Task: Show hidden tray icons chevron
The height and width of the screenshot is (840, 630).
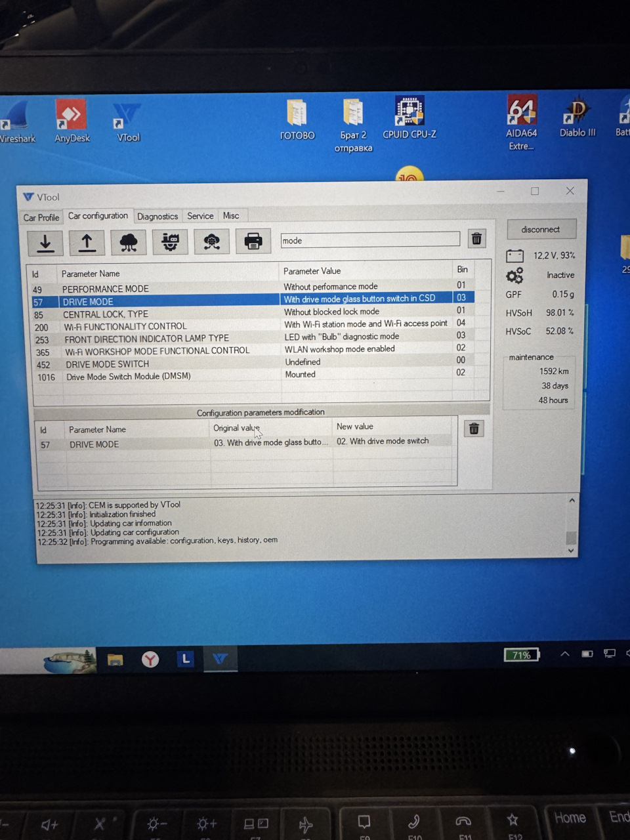Action: 564,654
